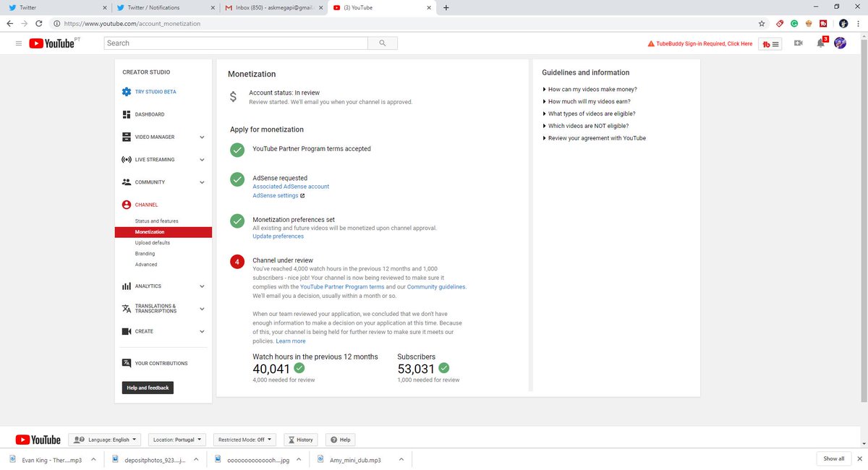This screenshot has height=470, width=868.
Task: Close the YouTube browser tab
Action: tap(430, 8)
